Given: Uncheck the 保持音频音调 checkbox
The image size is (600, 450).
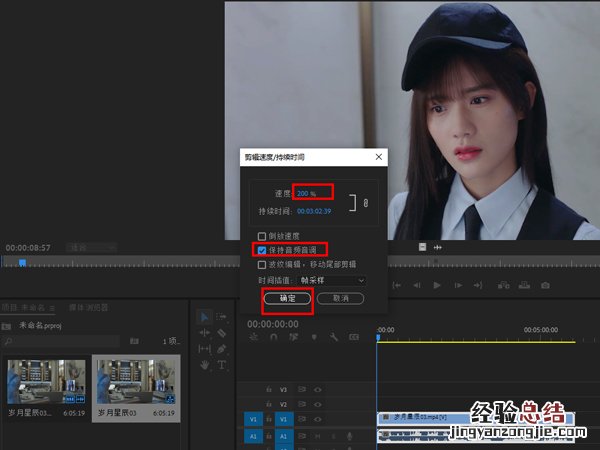Looking at the screenshot, I should 262,250.
